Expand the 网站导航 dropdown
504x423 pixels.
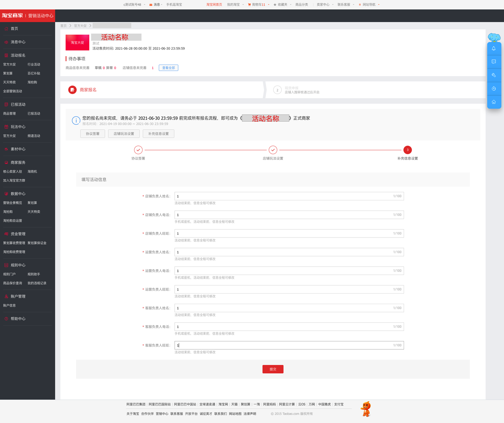(369, 5)
